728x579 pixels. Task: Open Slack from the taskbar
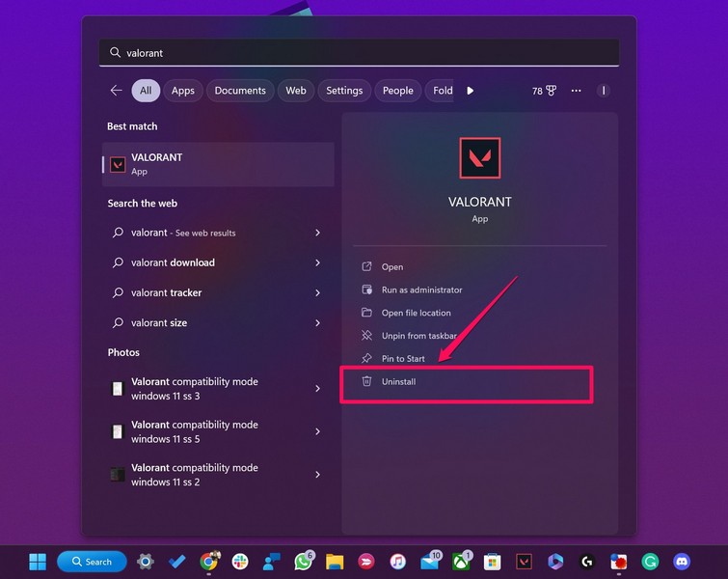(x=240, y=562)
